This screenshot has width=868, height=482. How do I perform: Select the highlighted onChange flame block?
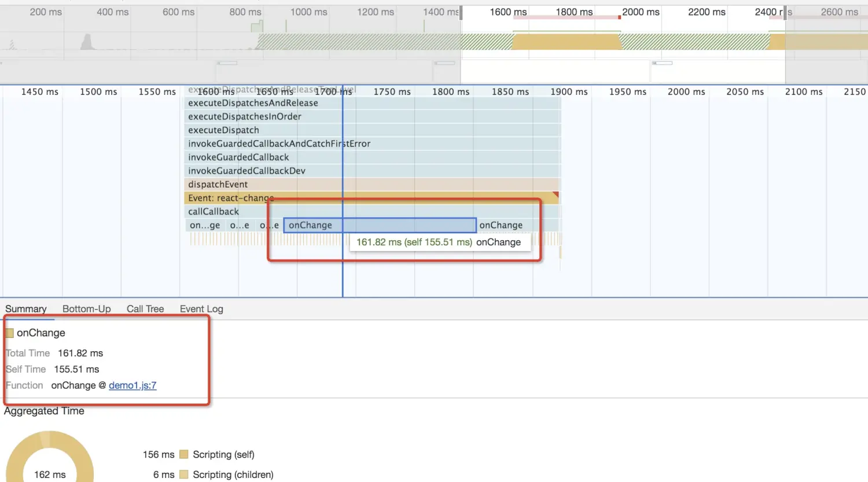click(x=380, y=225)
